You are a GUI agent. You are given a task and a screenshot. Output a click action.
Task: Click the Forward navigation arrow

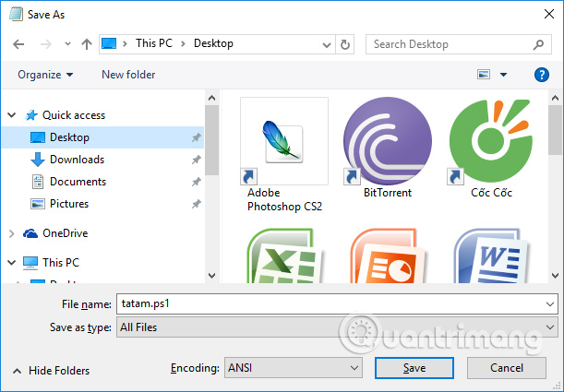45,44
